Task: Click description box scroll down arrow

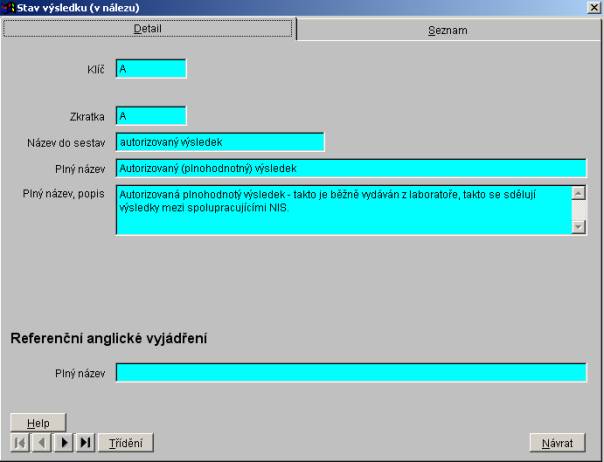Action: (x=578, y=227)
